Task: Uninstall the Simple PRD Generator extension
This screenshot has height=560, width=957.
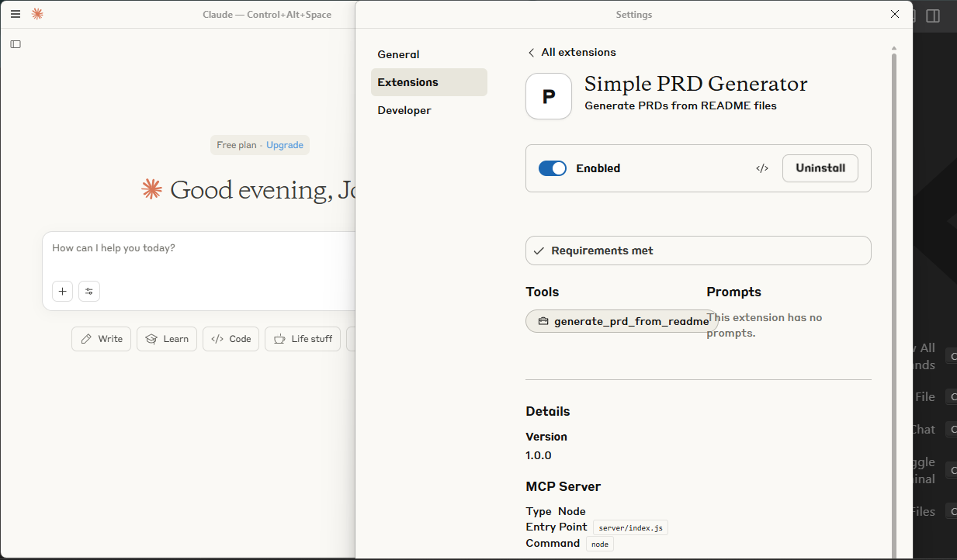Action: pos(820,168)
